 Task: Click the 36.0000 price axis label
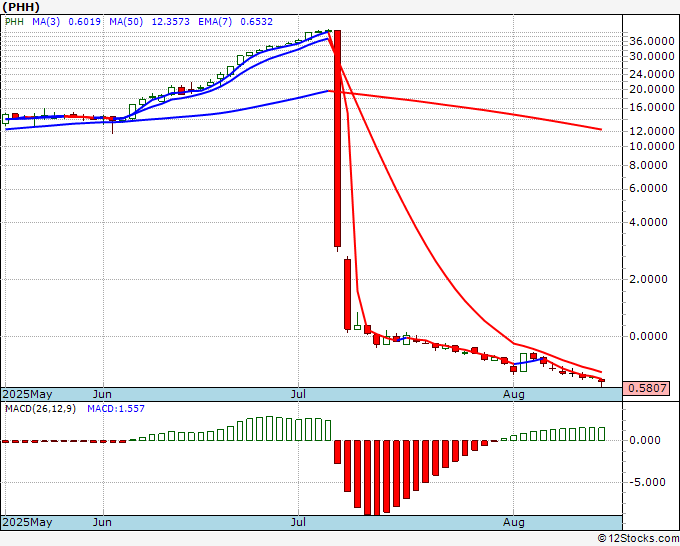pos(652,42)
